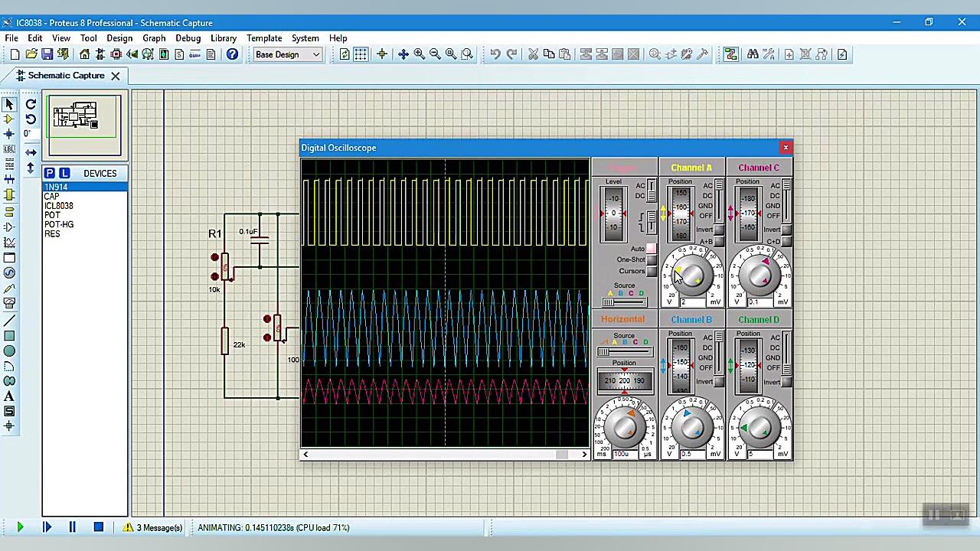Toggle Channel A Invert button
This screenshot has height=551, width=980.
(719, 230)
